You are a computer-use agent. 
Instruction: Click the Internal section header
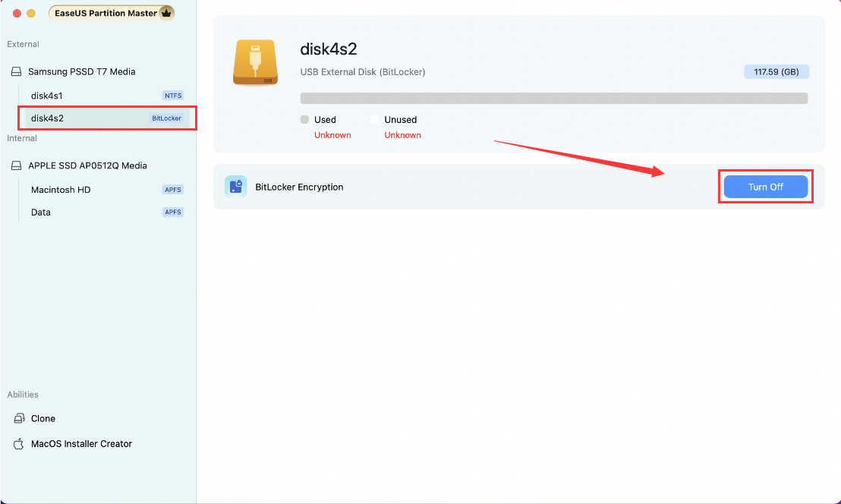pyautogui.click(x=22, y=138)
